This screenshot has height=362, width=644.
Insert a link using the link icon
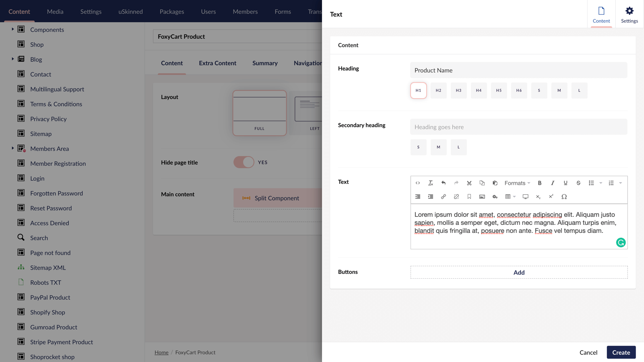coord(443,197)
